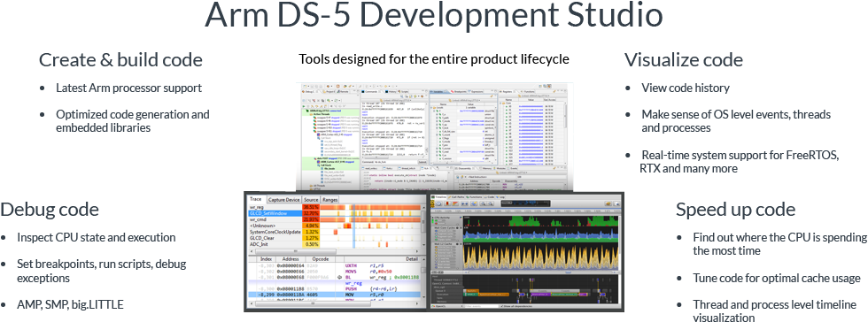Open the Ranges tab
Image resolution: width=868 pixels, height=322 pixels.
click(329, 200)
